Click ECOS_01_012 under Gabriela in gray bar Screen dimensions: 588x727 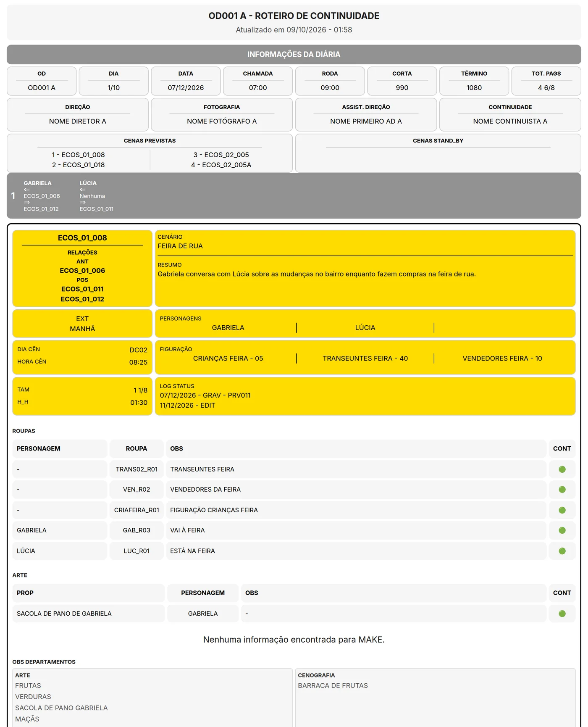click(41, 209)
